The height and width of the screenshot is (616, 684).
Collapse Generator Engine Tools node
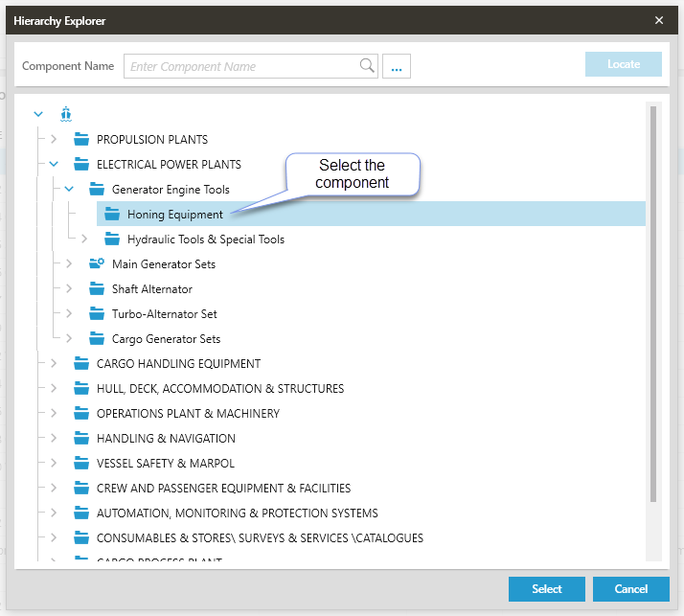click(69, 190)
